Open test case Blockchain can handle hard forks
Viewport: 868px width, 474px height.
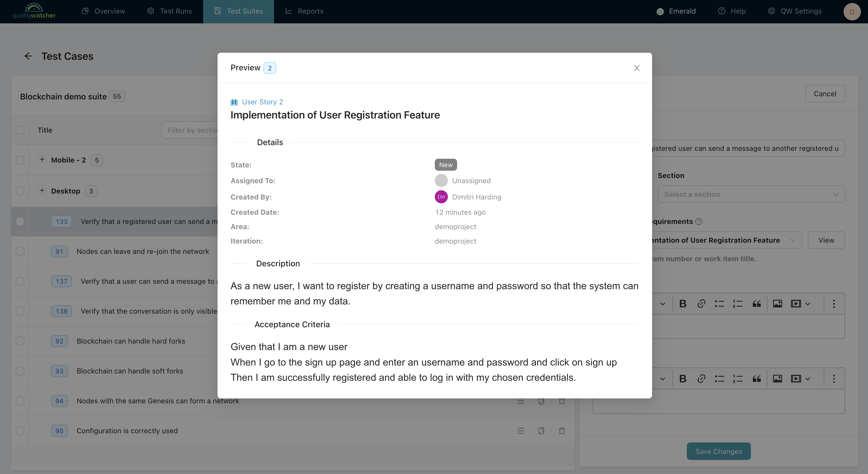click(131, 341)
